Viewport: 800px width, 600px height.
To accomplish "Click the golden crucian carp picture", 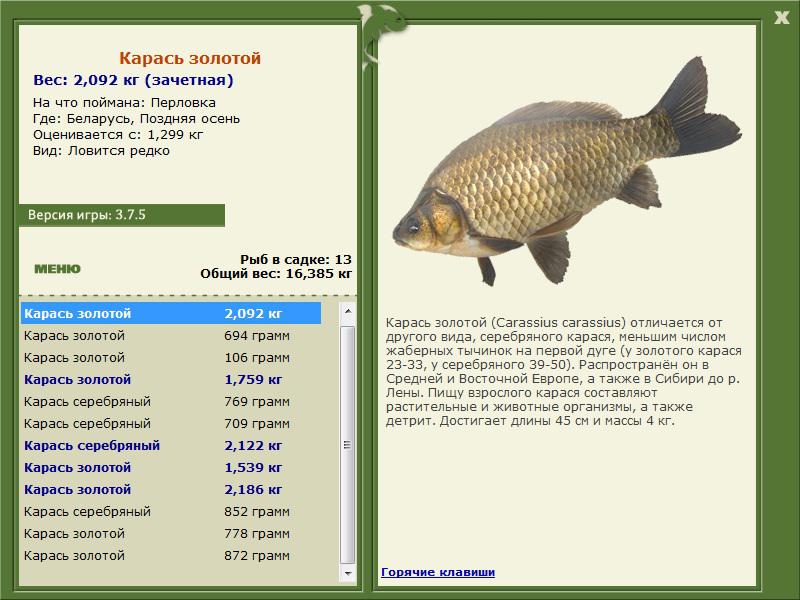I will pyautogui.click(x=566, y=173).
